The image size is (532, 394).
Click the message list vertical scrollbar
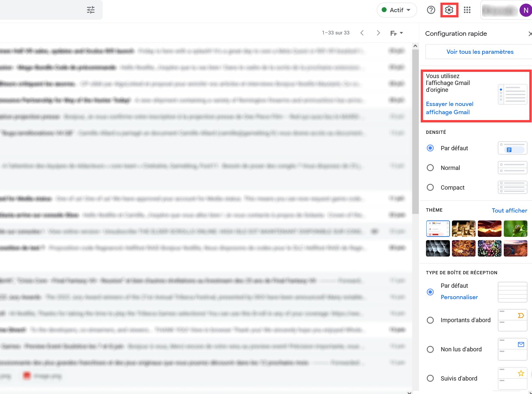click(415, 131)
